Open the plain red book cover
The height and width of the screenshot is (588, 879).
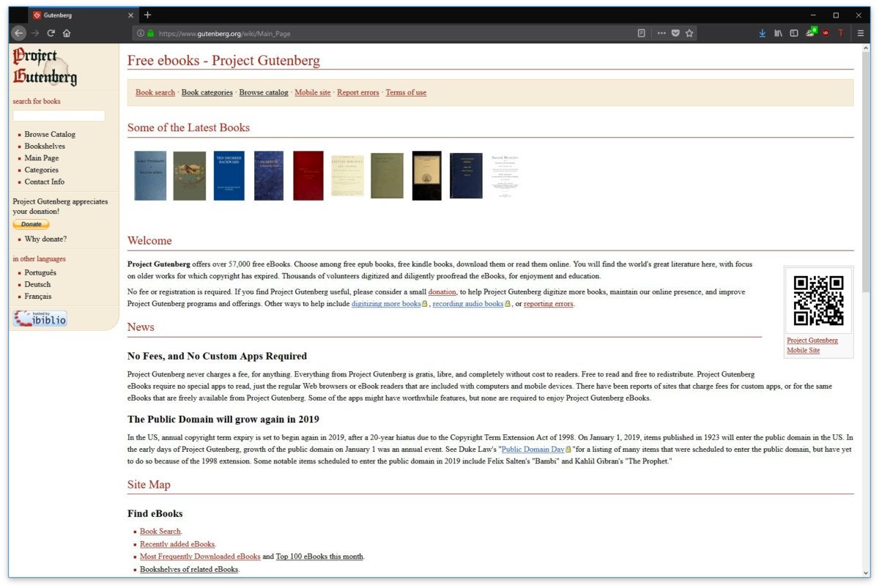click(x=308, y=176)
